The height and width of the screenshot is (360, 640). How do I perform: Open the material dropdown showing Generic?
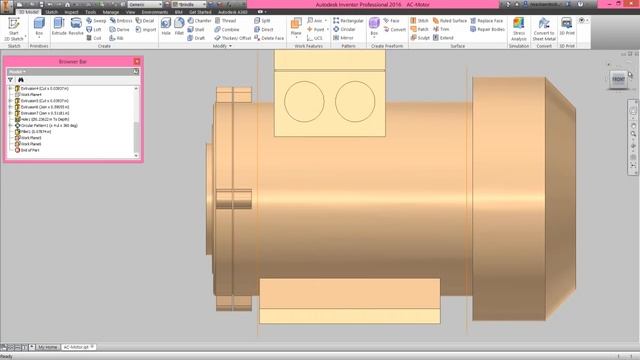tap(145, 4)
